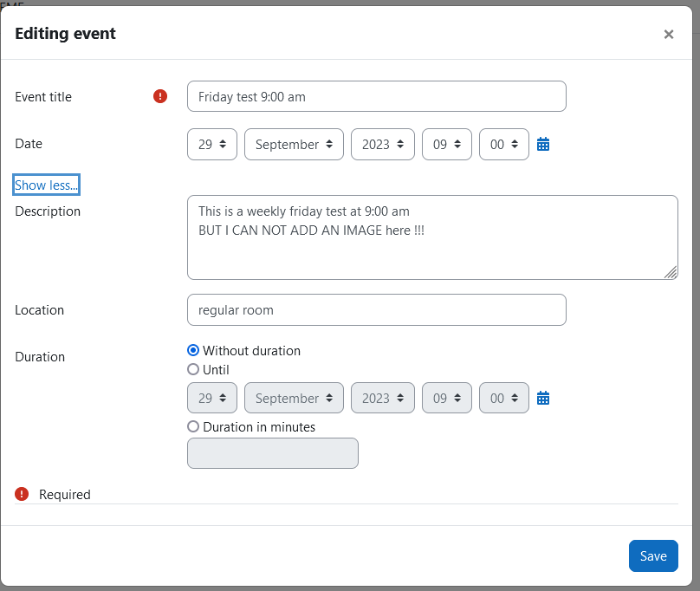Click the Location field with regular room
Screen dimensions: 700x591
tap(376, 309)
